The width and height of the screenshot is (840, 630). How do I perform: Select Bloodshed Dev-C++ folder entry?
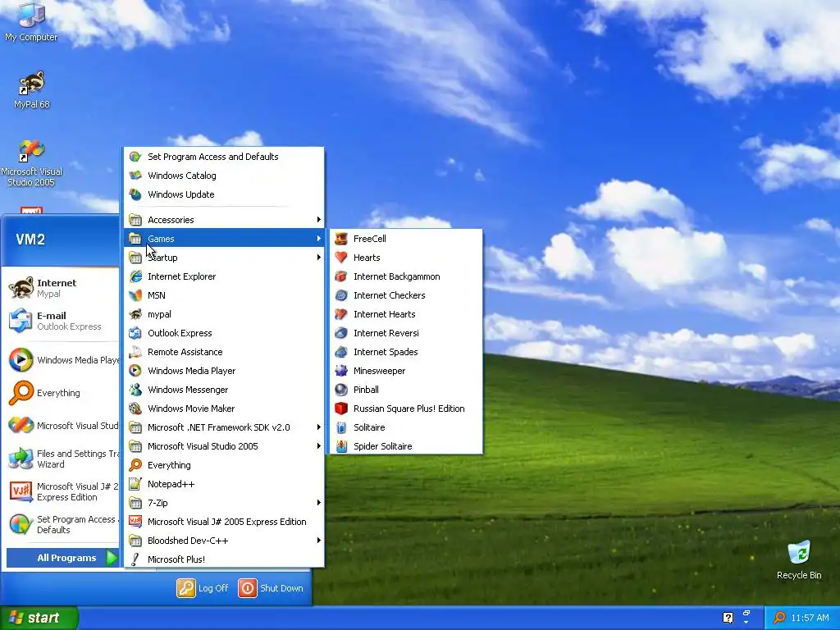click(x=224, y=541)
